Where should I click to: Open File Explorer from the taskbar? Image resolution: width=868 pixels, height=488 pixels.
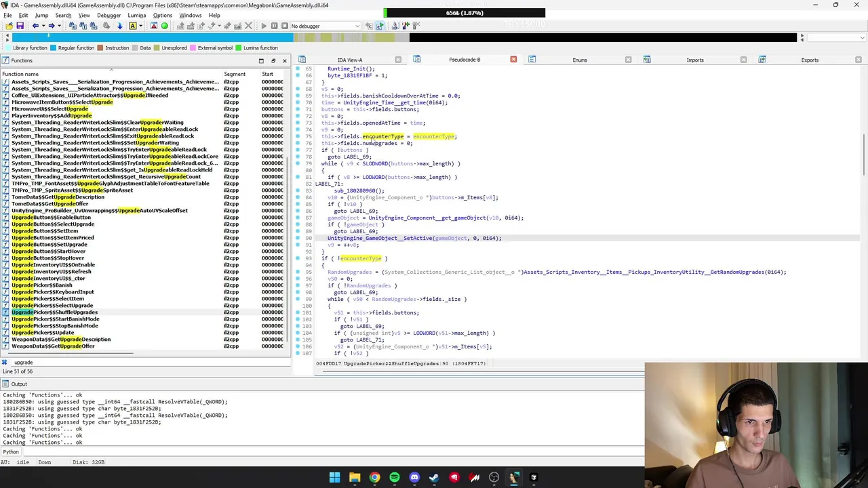pos(355,478)
